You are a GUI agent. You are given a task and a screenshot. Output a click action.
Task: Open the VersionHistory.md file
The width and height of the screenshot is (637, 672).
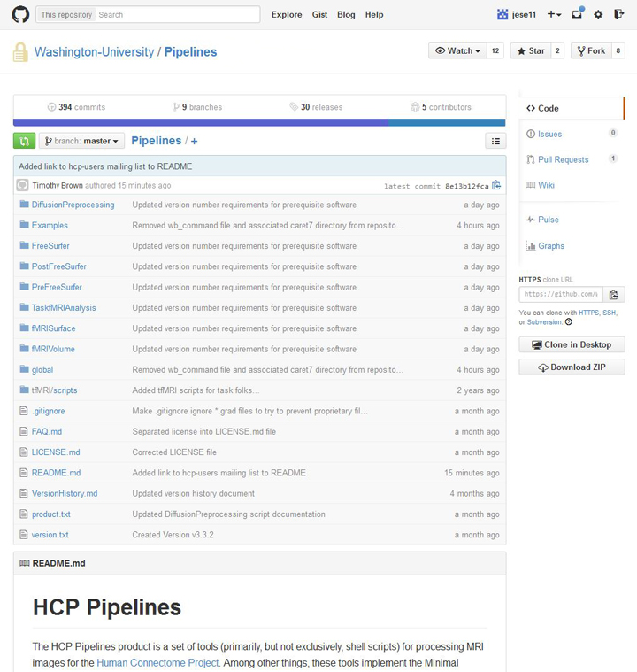click(65, 493)
